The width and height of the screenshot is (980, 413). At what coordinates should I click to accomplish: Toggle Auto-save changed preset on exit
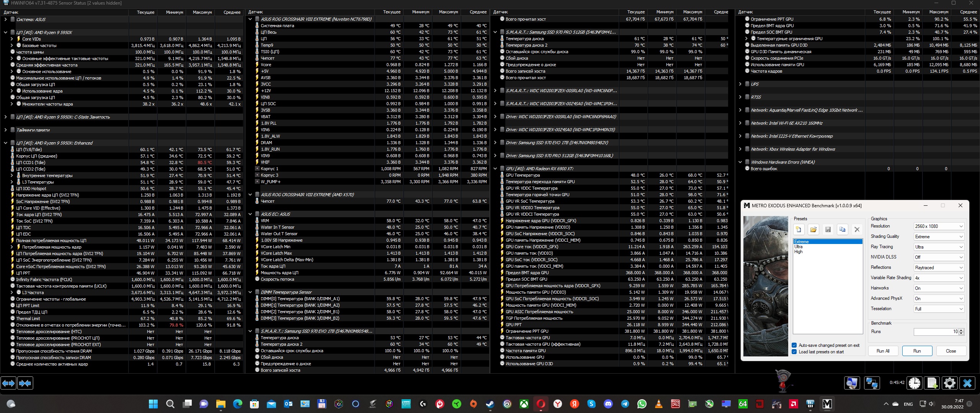click(x=794, y=345)
